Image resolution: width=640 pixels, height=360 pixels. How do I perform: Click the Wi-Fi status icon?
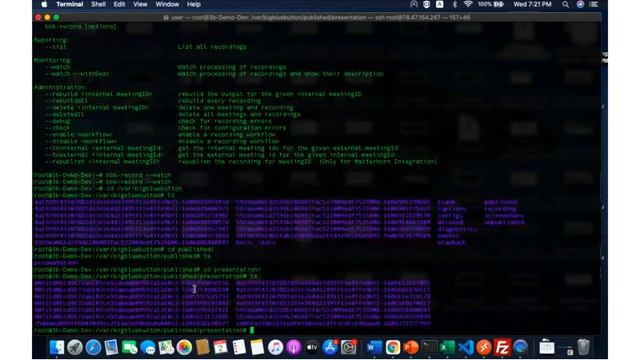click(468, 4)
